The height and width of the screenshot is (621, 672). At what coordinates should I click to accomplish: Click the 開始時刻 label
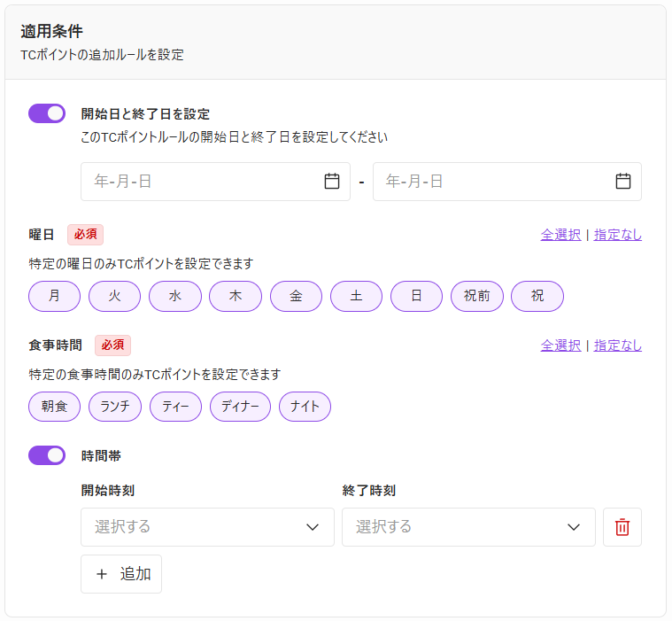(x=108, y=490)
